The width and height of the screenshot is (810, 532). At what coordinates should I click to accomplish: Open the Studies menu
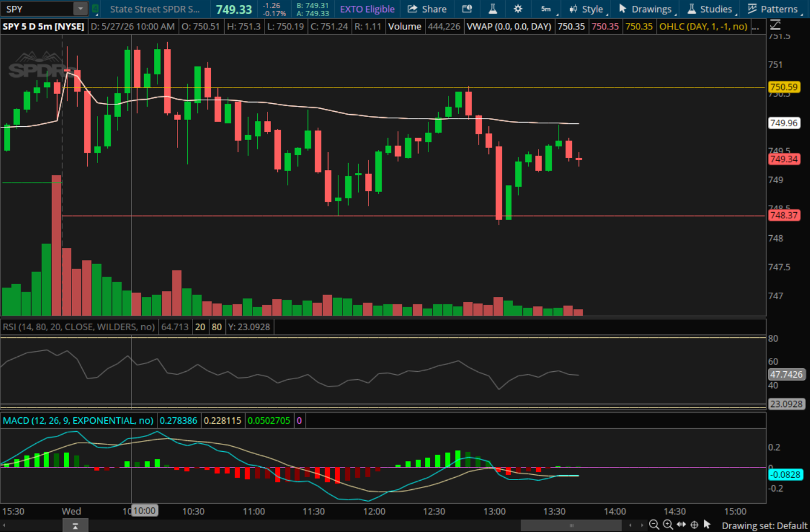coord(710,9)
